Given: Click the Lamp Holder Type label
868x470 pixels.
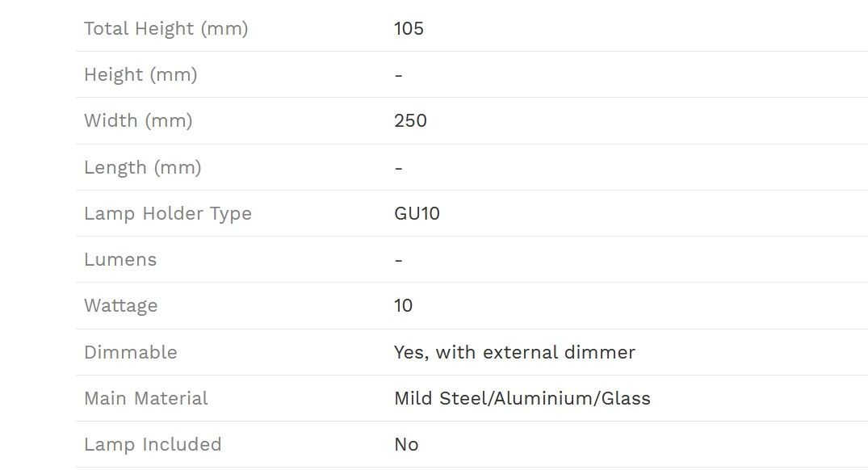Looking at the screenshot, I should pos(168,214).
